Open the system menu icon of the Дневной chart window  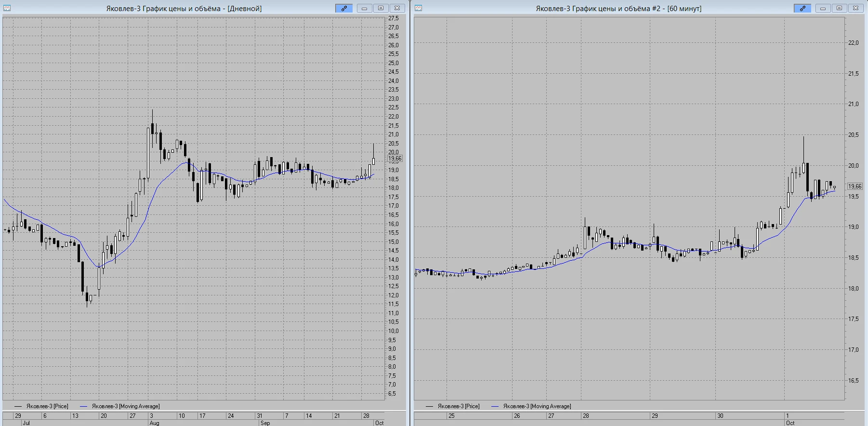7,8
